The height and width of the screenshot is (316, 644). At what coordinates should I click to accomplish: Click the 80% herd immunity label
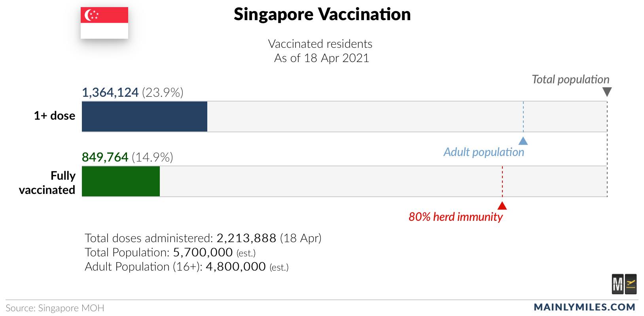pos(456,217)
